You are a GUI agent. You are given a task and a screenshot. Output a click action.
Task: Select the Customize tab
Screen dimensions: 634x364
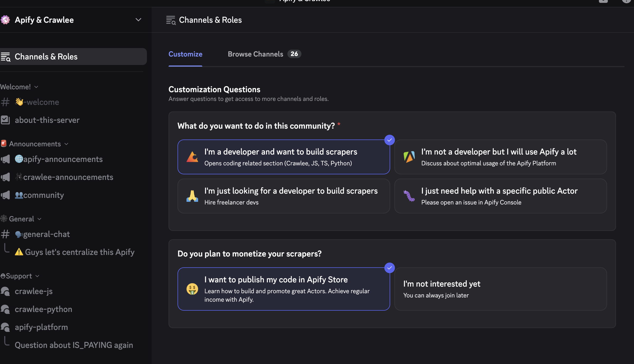point(185,54)
